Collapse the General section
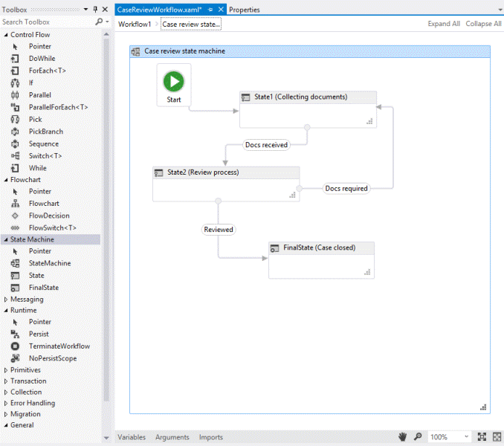The image size is (504, 446). (6, 425)
